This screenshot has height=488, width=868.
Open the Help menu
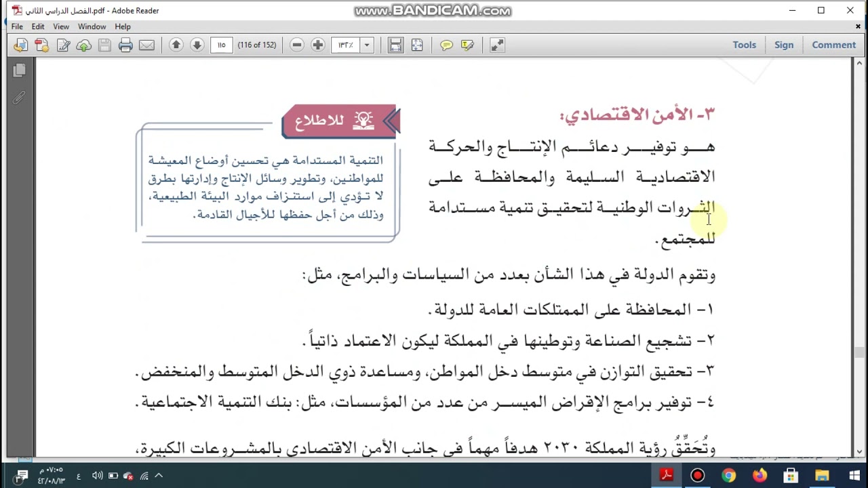(123, 26)
